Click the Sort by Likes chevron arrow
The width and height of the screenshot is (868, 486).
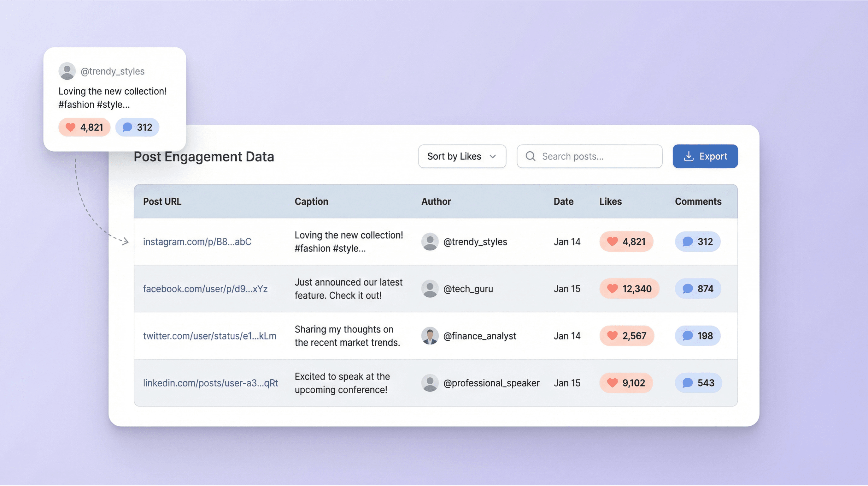tap(493, 156)
